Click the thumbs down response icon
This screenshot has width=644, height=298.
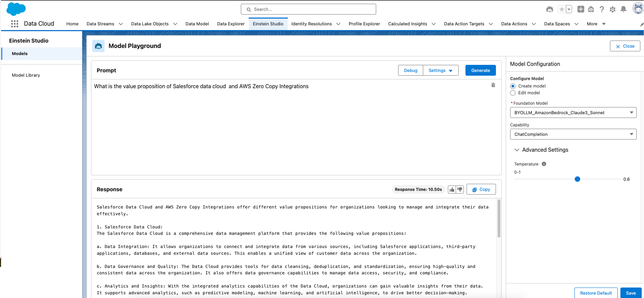(460, 190)
